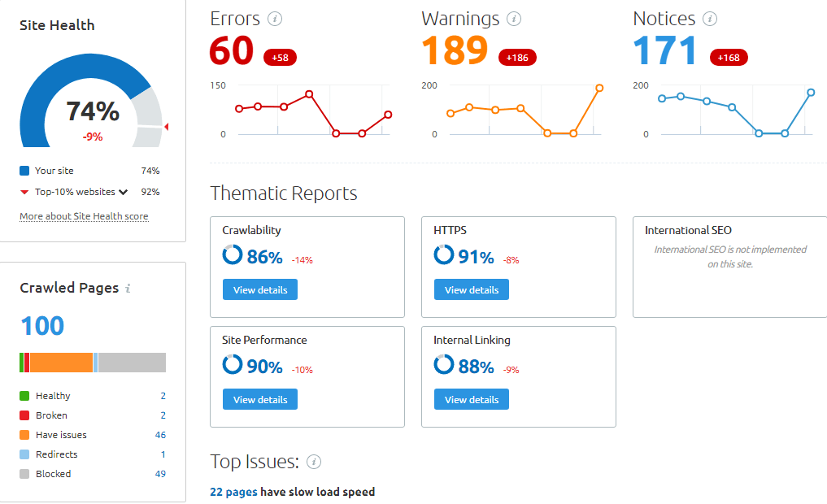Click the Top Issues info icon
Viewport: 827px width, 504px height.
click(x=316, y=461)
